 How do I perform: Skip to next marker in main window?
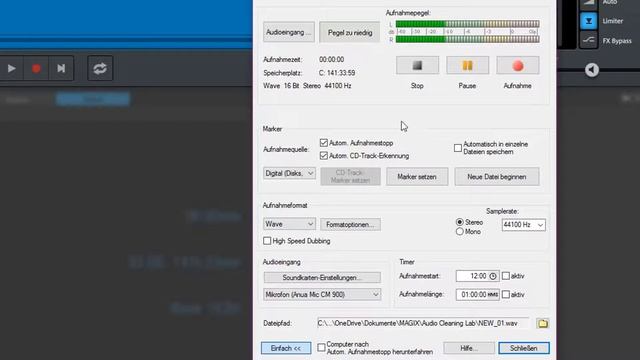pos(61,68)
